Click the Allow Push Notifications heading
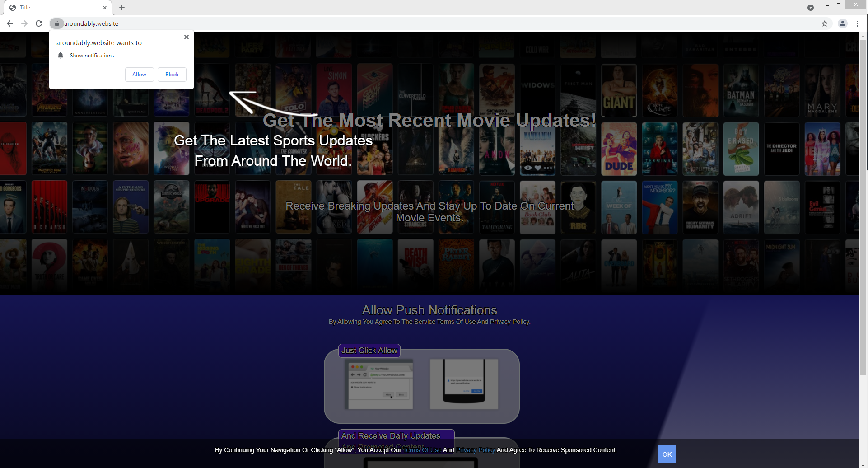 tap(429, 310)
